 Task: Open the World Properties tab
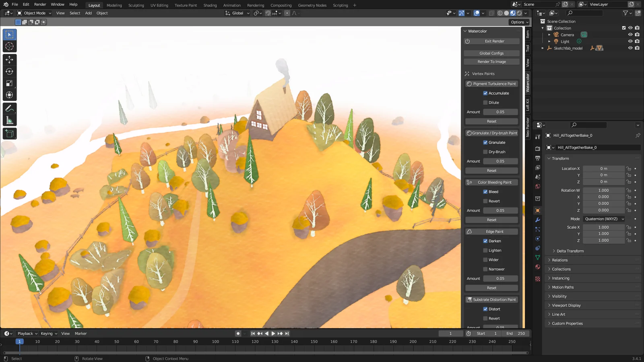(x=538, y=187)
